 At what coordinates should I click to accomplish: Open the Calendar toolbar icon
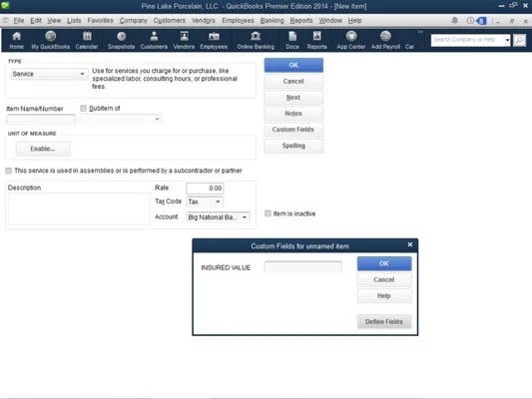point(87,40)
